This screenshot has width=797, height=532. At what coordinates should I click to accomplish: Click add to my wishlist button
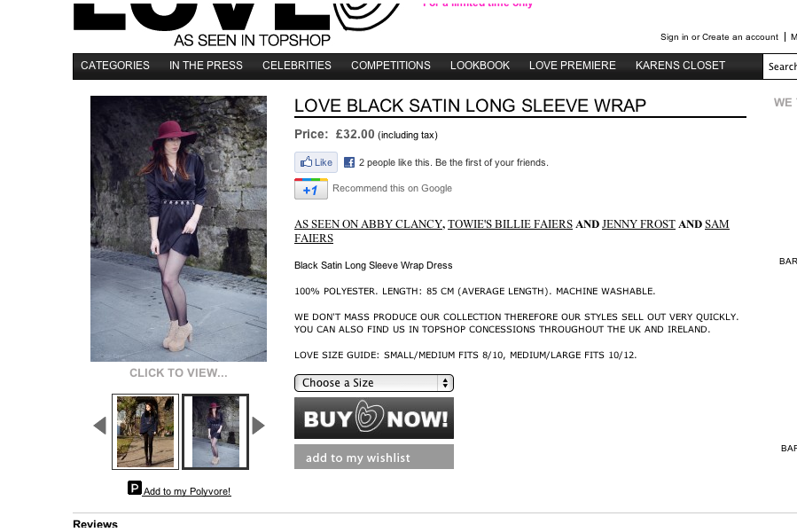[373, 457]
